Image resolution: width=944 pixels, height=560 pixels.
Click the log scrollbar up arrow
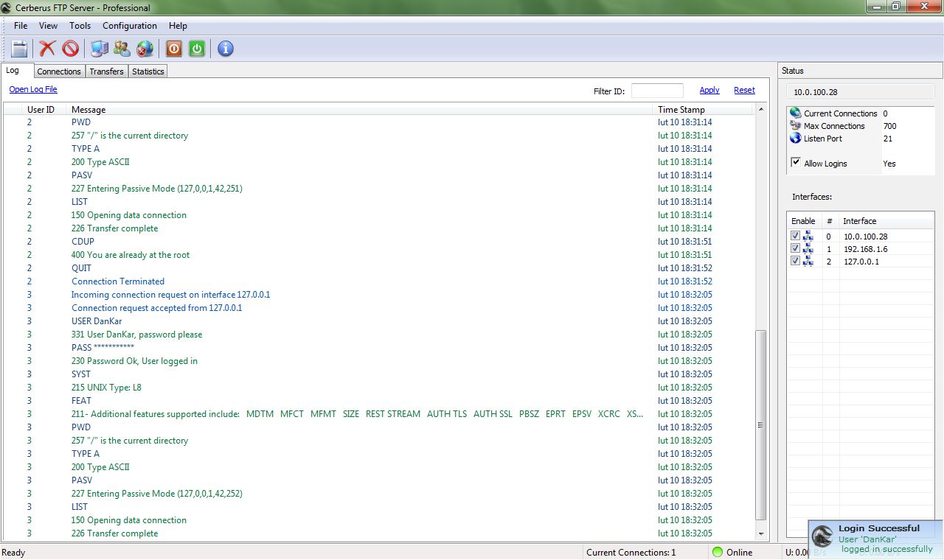pyautogui.click(x=761, y=109)
